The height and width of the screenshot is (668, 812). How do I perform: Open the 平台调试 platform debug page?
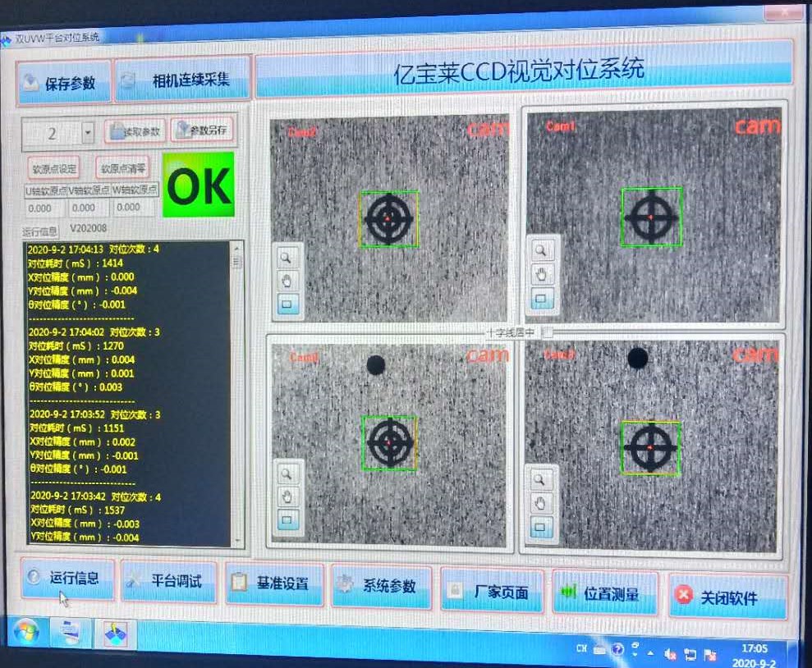click(x=169, y=581)
